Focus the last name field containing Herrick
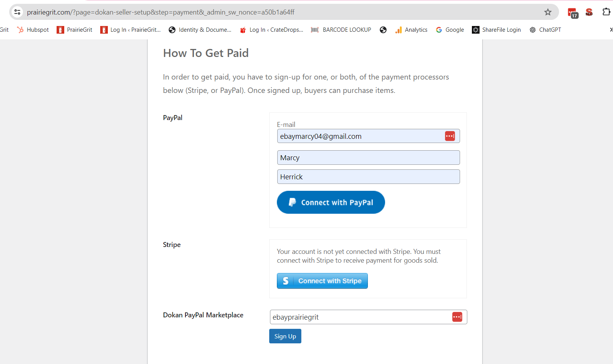Image resolution: width=613 pixels, height=364 pixels. click(368, 177)
